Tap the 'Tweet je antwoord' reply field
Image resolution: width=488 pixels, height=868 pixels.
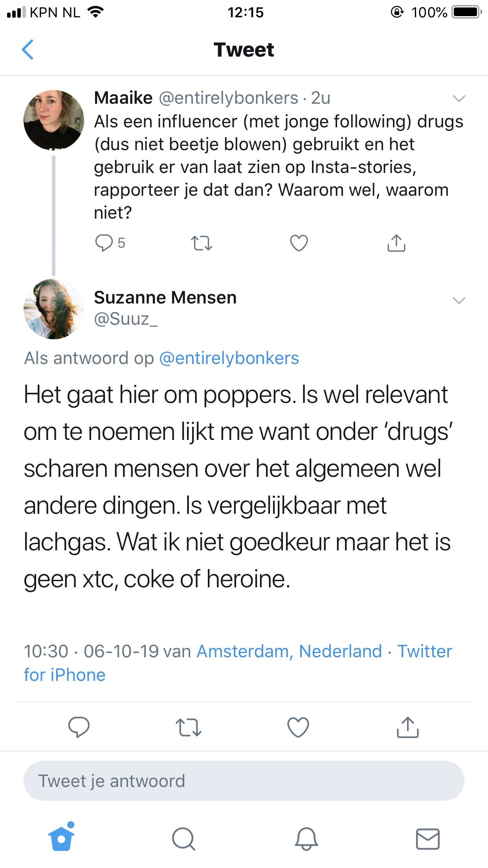pyautogui.click(x=244, y=781)
